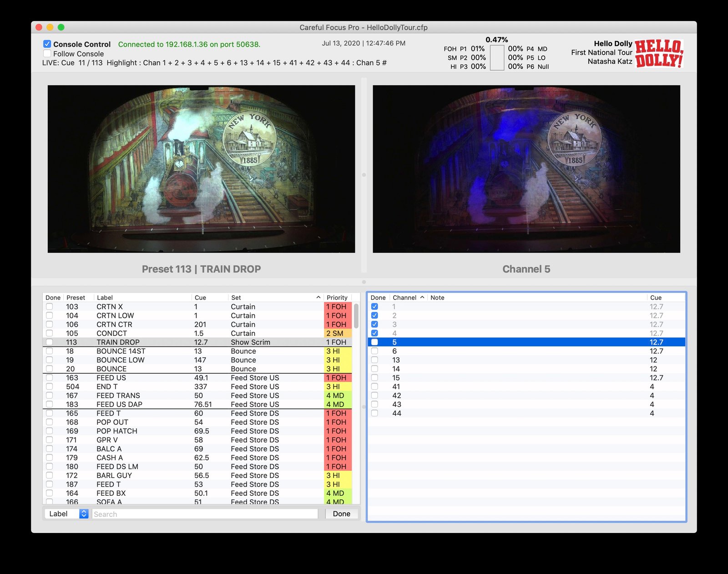Viewport: 728px width, 574px height.
Task: Click the Note column header in channel table
Action: pos(537,297)
